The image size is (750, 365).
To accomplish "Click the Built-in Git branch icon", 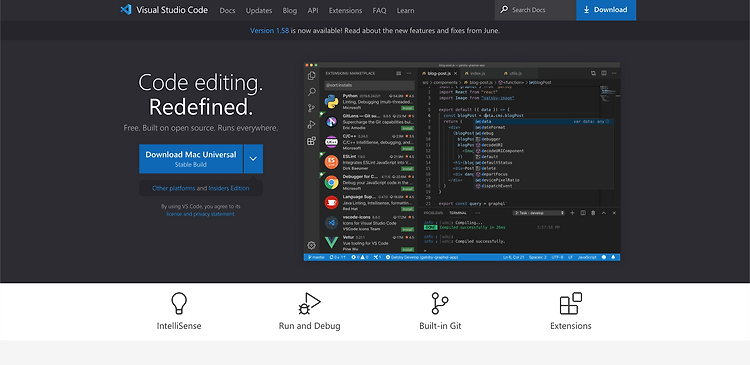I will coord(440,303).
